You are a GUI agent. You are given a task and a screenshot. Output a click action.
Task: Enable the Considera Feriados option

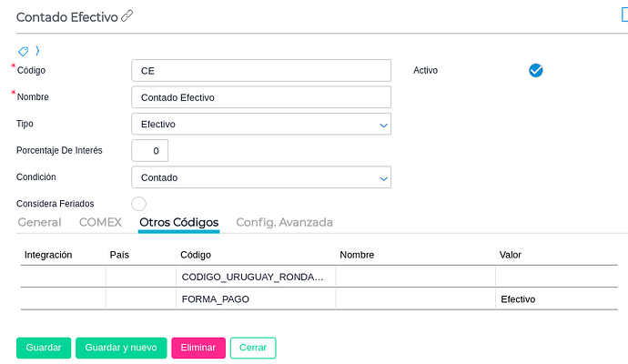139,204
